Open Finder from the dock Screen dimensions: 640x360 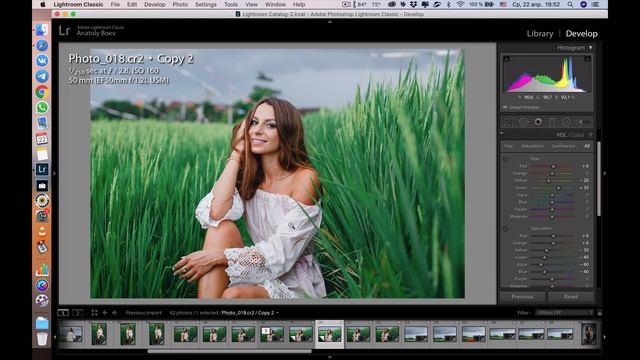(x=42, y=30)
